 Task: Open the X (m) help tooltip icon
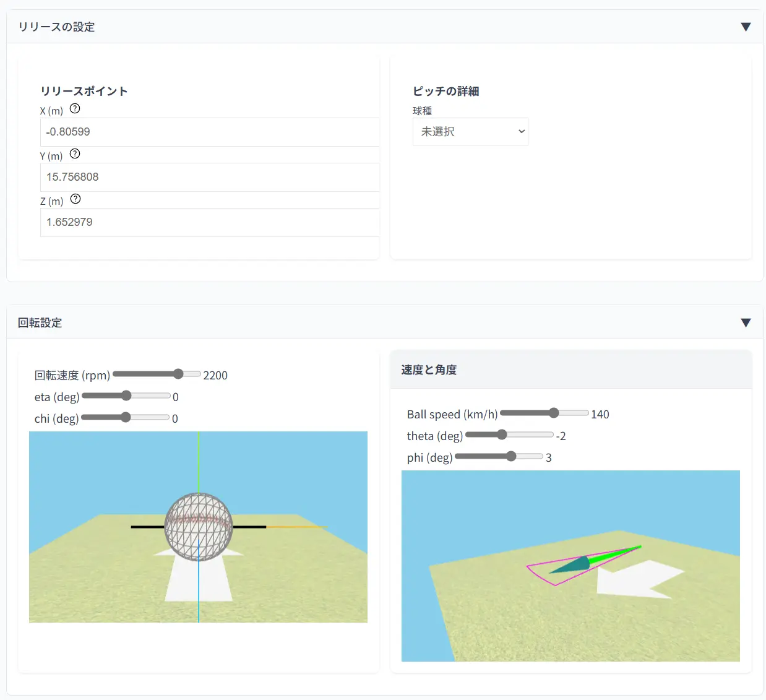74,108
